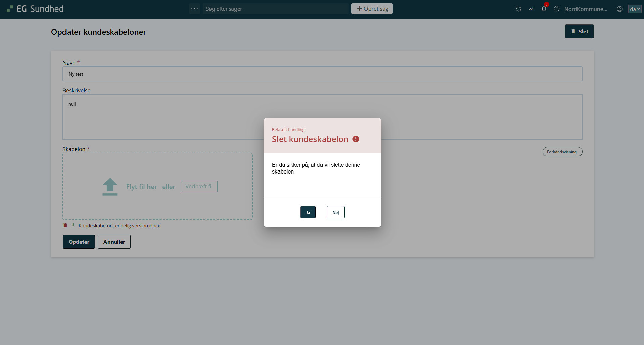This screenshot has width=644, height=345.
Task: Open the help question mark icon
Action: [x=557, y=9]
